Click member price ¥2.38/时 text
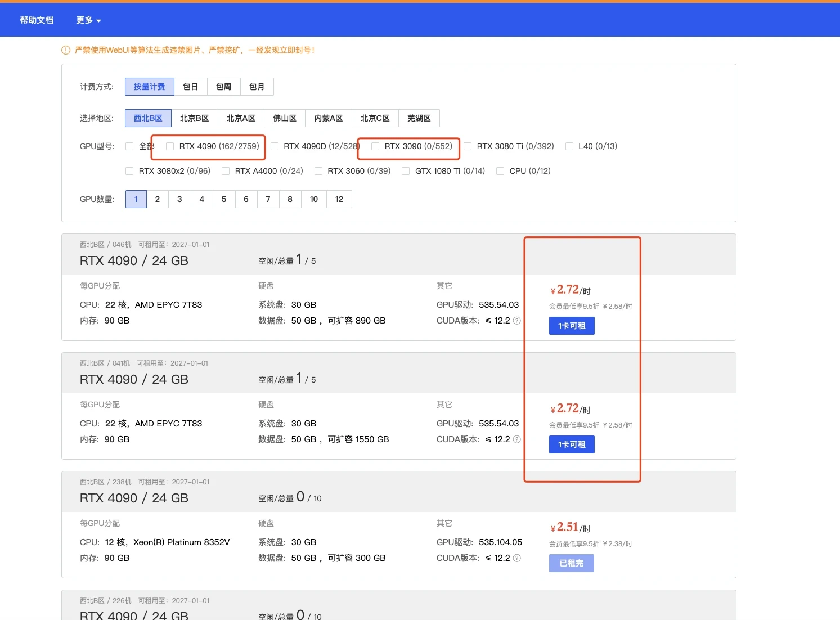 coord(618,544)
